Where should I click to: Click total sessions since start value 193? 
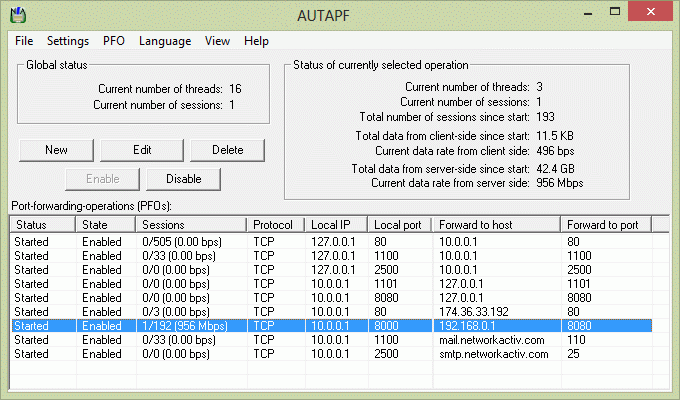point(545,117)
